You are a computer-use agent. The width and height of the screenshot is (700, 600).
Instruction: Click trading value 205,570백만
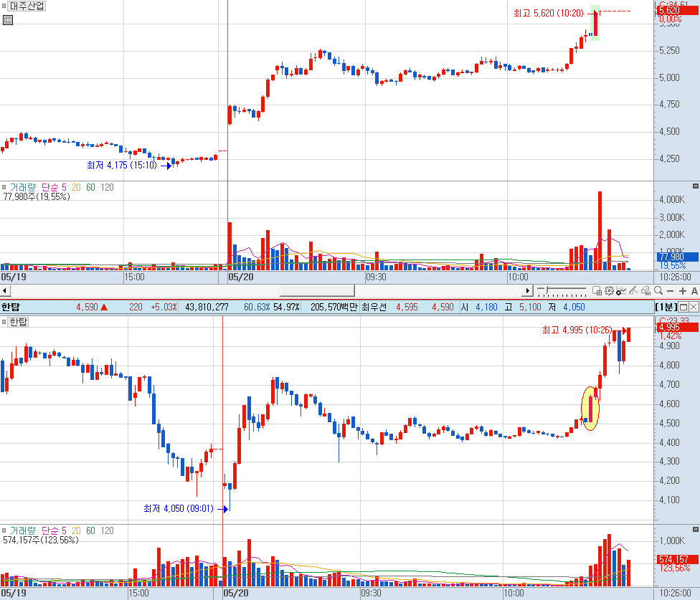click(x=334, y=307)
